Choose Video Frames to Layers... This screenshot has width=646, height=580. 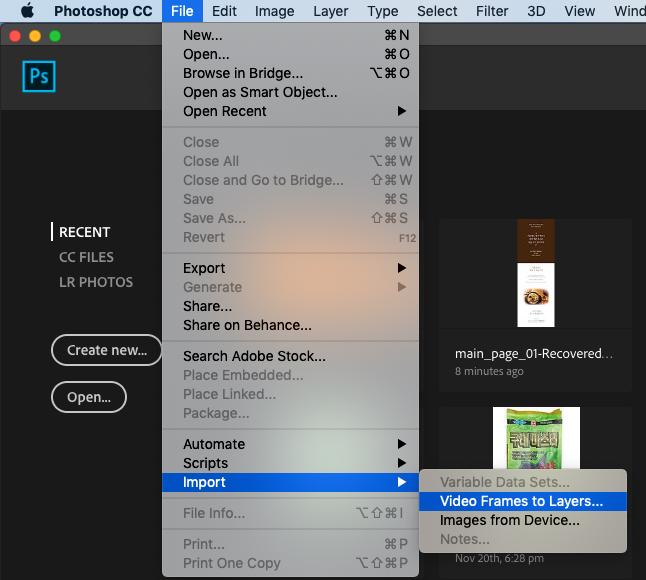tap(523, 501)
